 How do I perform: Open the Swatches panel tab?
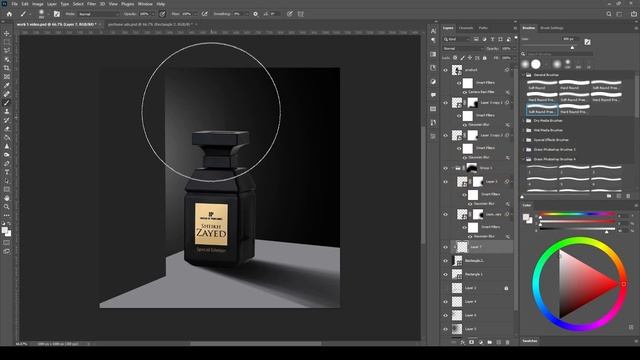point(530,341)
